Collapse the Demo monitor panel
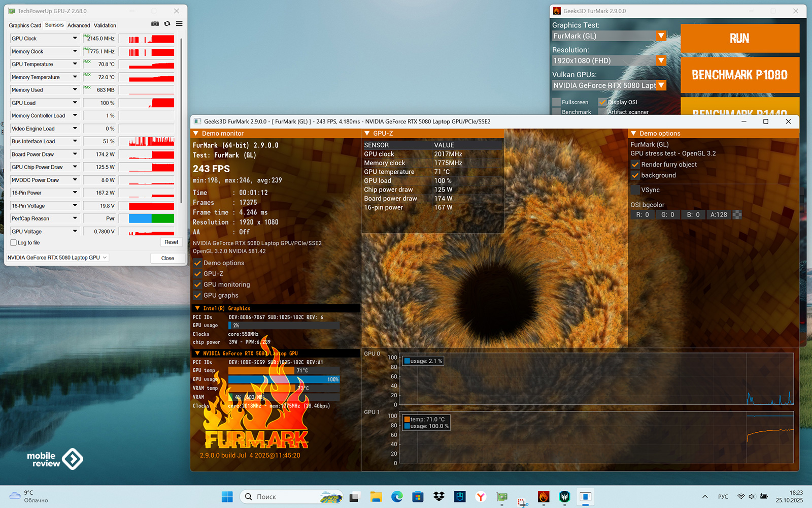 196,134
